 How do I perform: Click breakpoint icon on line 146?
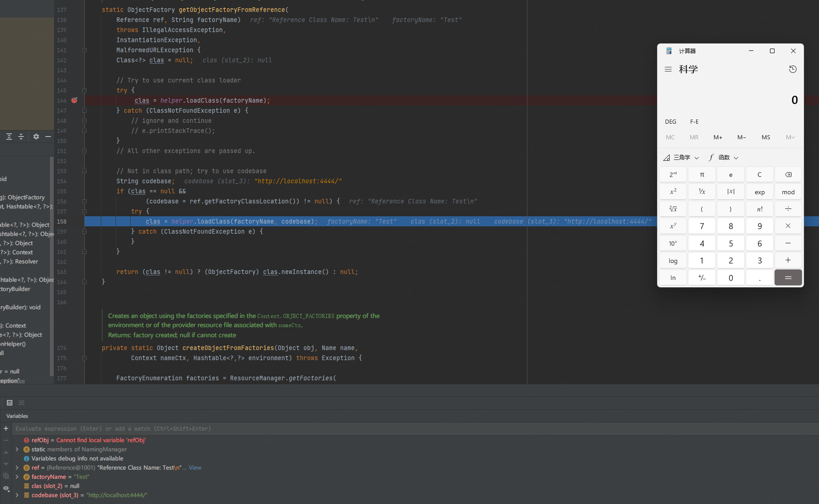click(74, 100)
